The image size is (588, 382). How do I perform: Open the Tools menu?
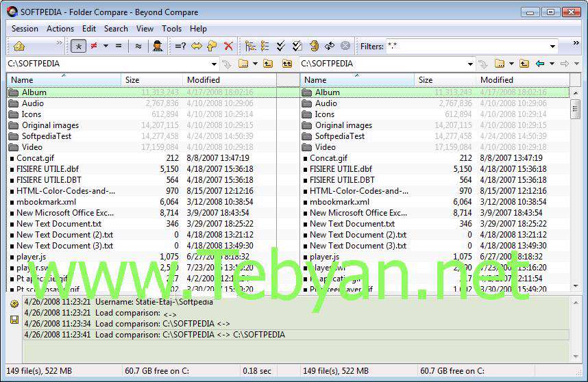click(172, 29)
